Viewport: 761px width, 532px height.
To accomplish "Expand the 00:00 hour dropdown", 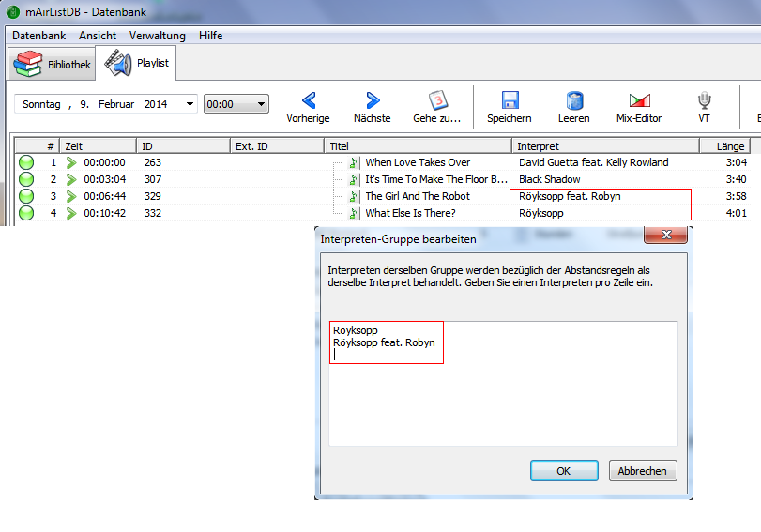I will click(x=261, y=105).
